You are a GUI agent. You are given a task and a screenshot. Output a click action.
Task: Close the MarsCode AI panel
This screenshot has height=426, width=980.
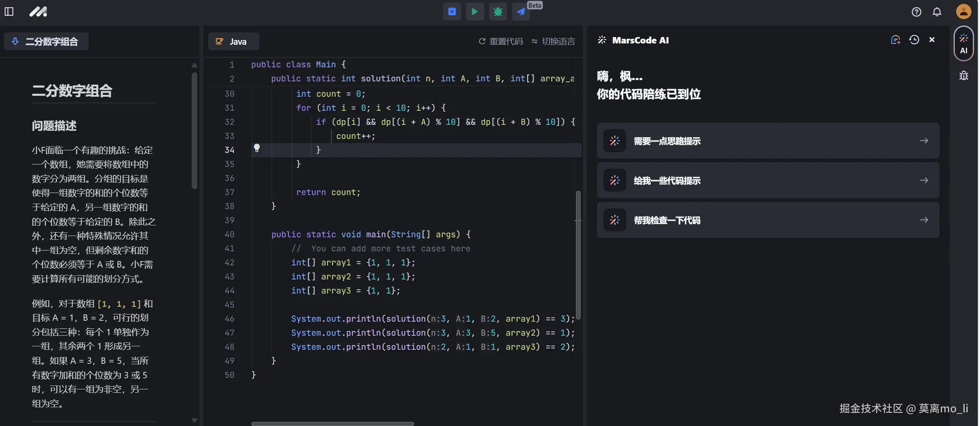click(x=932, y=40)
